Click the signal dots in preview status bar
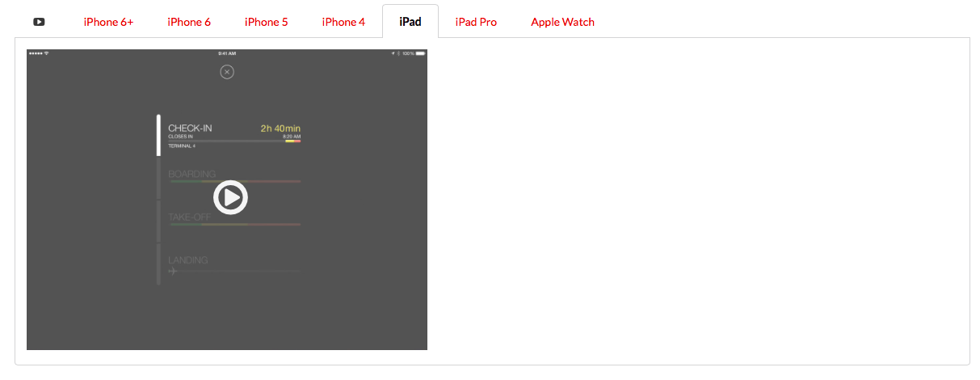Viewport: 980px width, 380px height. pos(36,53)
